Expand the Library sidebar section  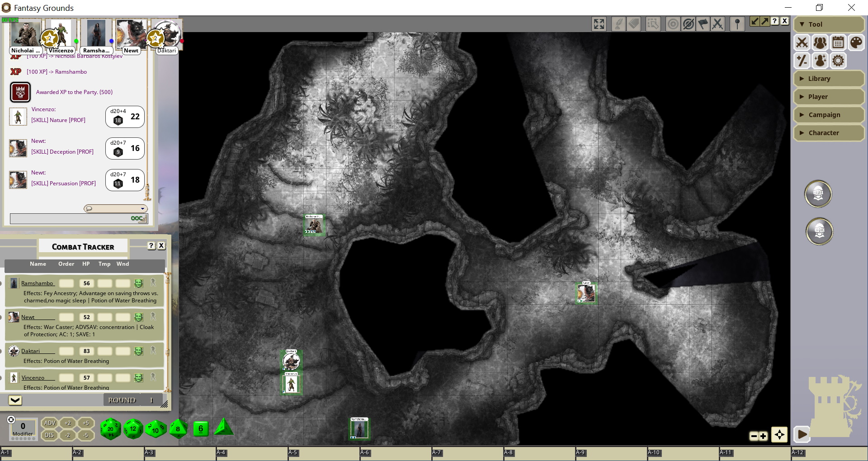click(x=829, y=79)
